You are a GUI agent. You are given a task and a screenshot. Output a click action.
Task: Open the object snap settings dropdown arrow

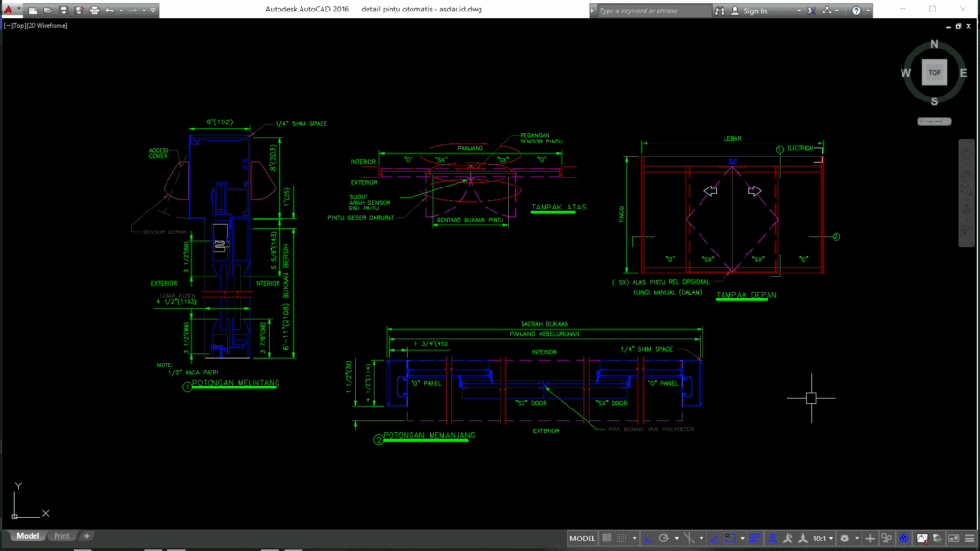click(702, 538)
